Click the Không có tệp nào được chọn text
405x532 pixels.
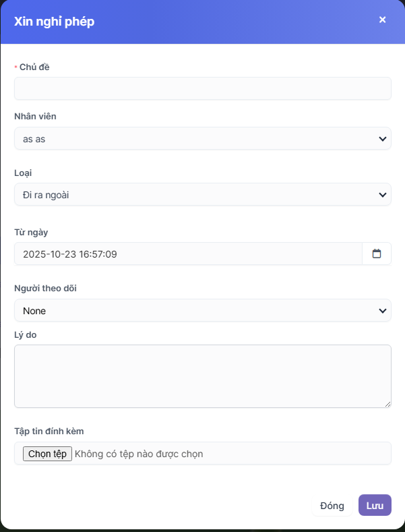click(x=139, y=454)
